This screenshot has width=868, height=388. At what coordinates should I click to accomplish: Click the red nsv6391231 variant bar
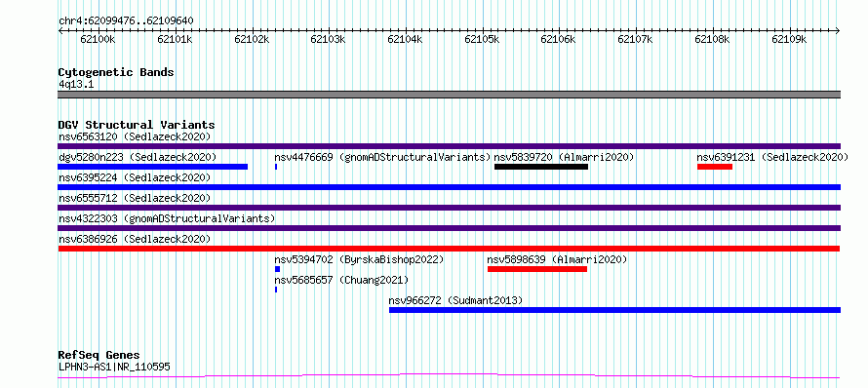point(715,167)
